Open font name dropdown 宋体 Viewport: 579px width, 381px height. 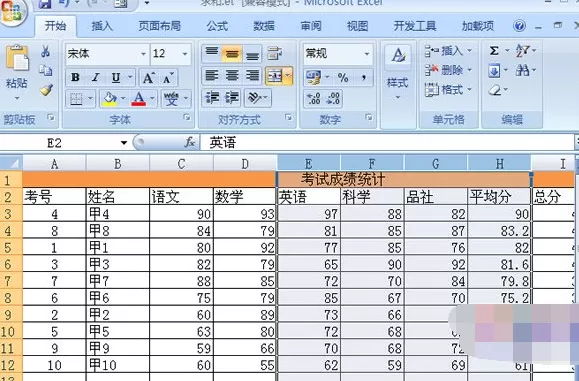coord(144,54)
